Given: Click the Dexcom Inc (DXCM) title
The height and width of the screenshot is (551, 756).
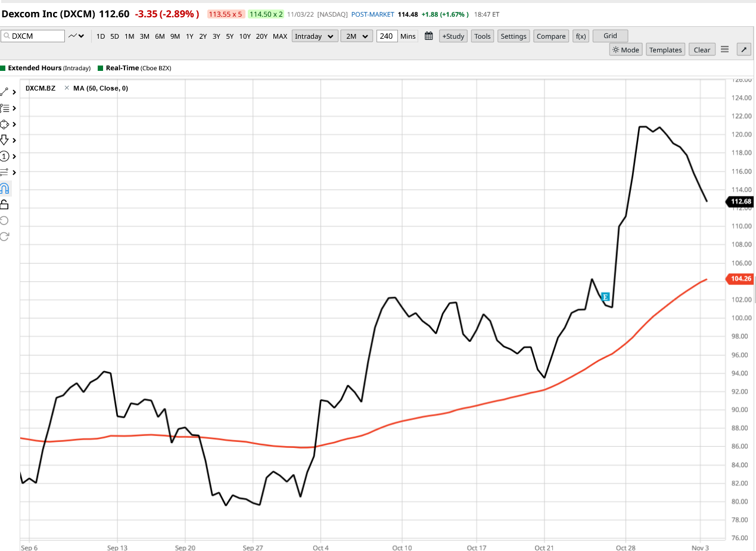Looking at the screenshot, I should [49, 13].
